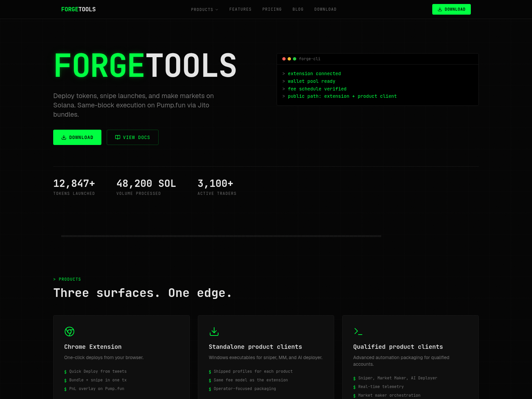Screen dimensions: 532x399
Task: Click the Chrome icon on Chrome Extension card
Action: [x=69, y=332]
